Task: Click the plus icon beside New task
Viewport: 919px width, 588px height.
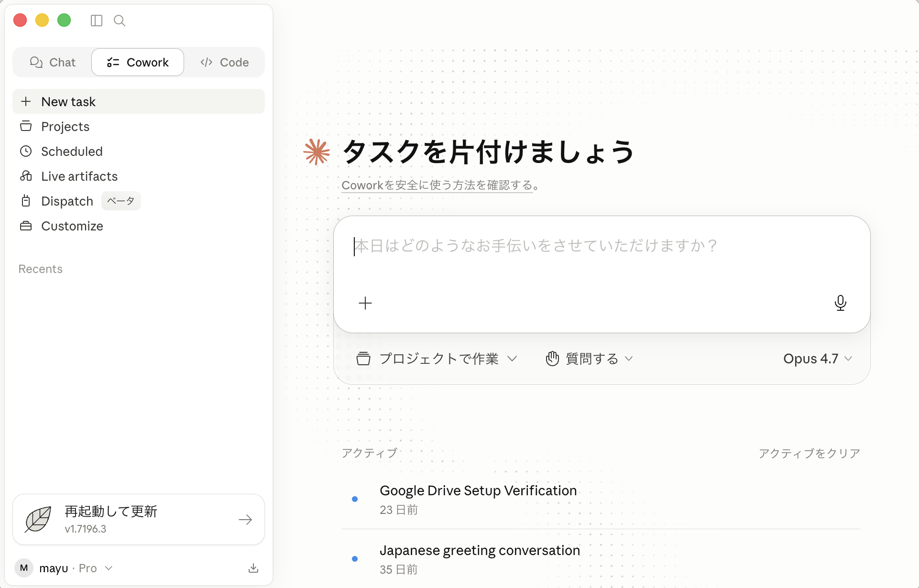Action: click(26, 101)
